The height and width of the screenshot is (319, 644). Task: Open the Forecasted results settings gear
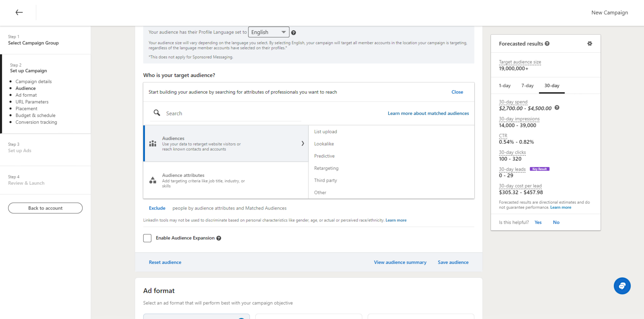coord(590,43)
